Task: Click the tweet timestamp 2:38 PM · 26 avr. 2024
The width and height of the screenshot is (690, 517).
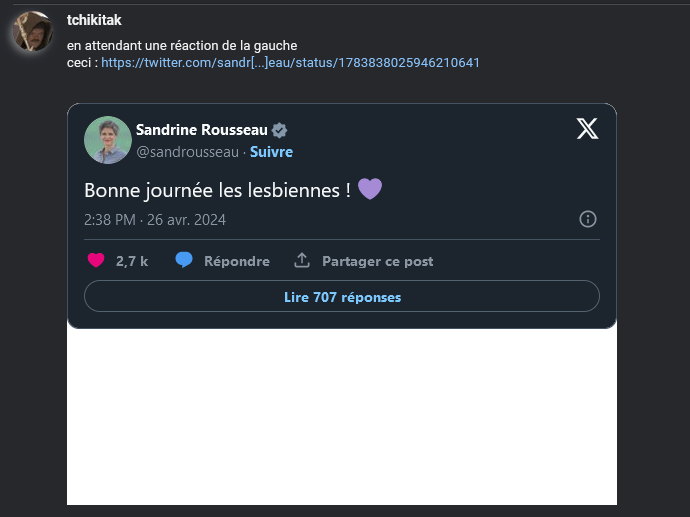Action: (x=155, y=219)
